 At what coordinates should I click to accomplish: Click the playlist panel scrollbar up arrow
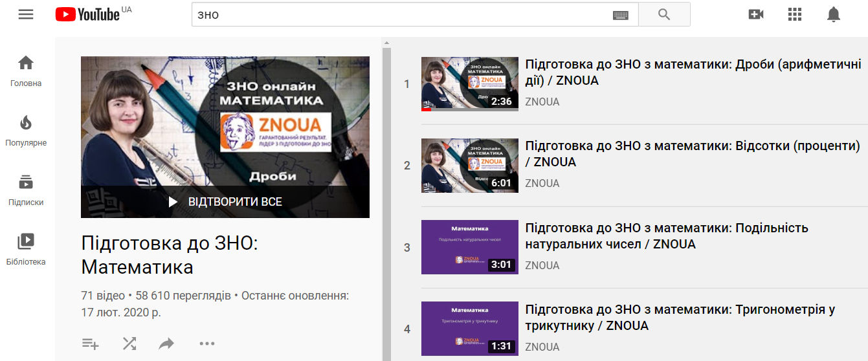pyautogui.click(x=387, y=43)
